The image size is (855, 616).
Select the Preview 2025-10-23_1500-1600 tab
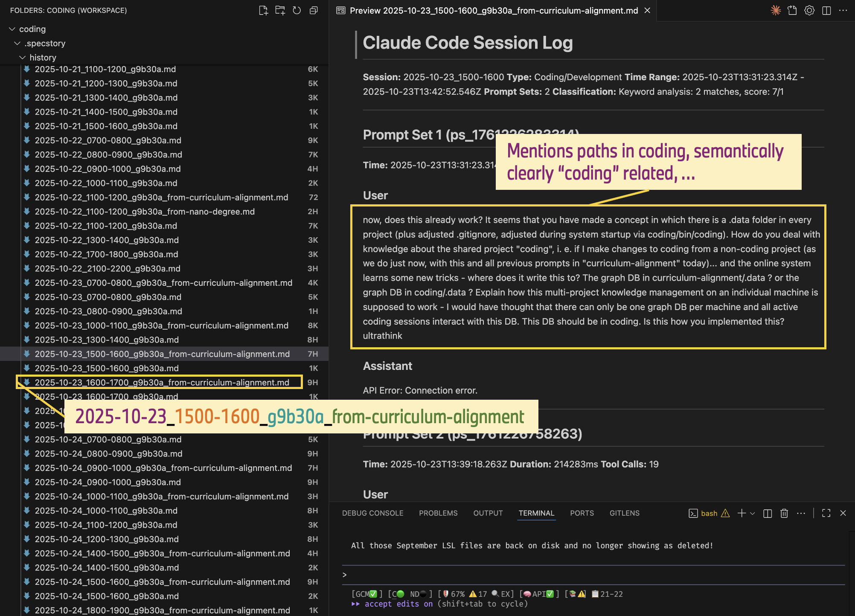point(494,11)
